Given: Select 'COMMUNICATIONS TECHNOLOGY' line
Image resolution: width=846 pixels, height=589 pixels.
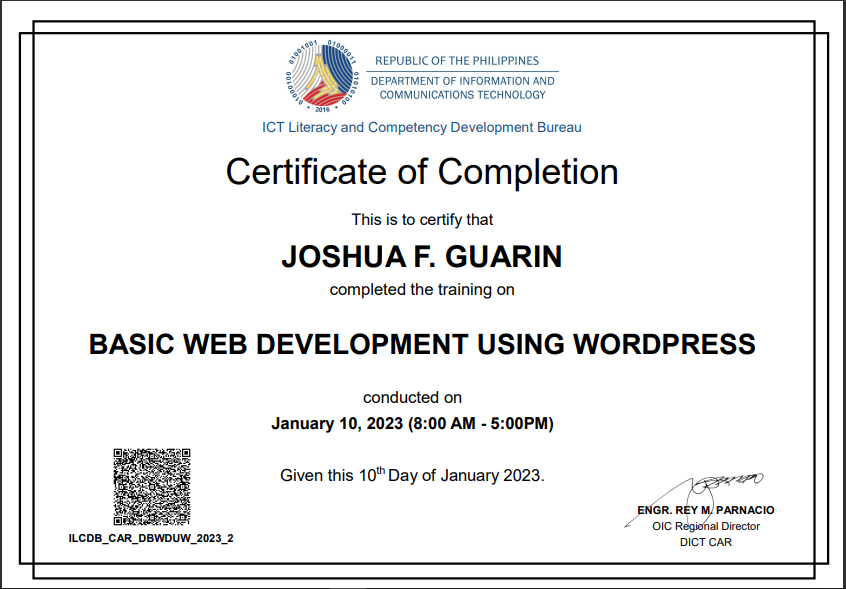Looking at the screenshot, I should point(462,95).
